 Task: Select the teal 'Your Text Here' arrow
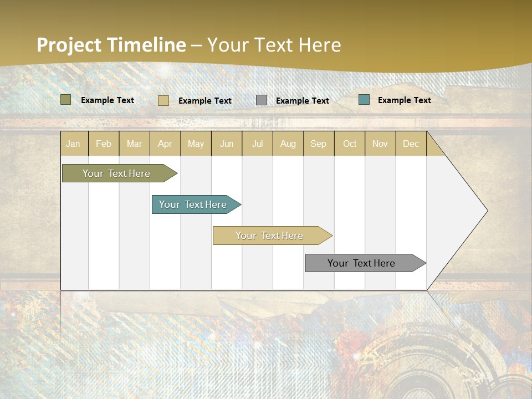tap(193, 204)
